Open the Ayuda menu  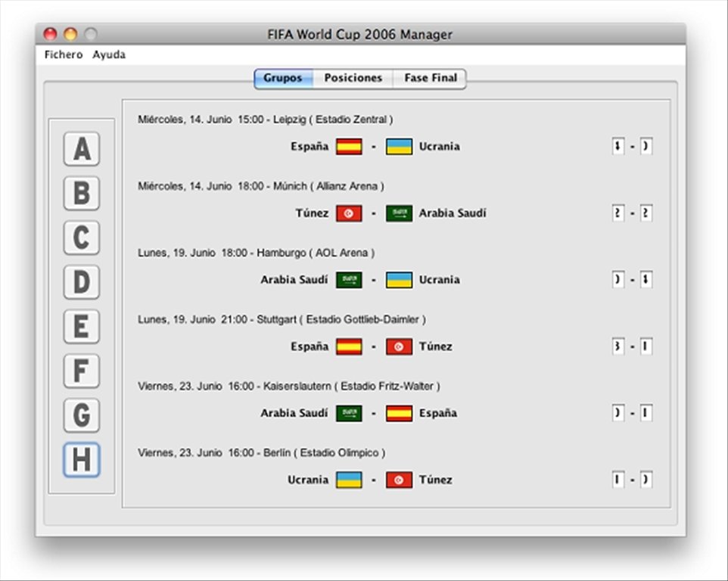(109, 54)
